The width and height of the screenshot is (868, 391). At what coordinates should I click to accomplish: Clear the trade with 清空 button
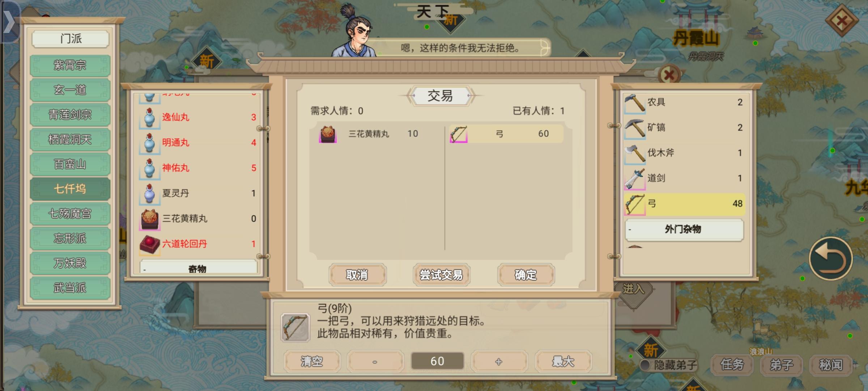312,361
